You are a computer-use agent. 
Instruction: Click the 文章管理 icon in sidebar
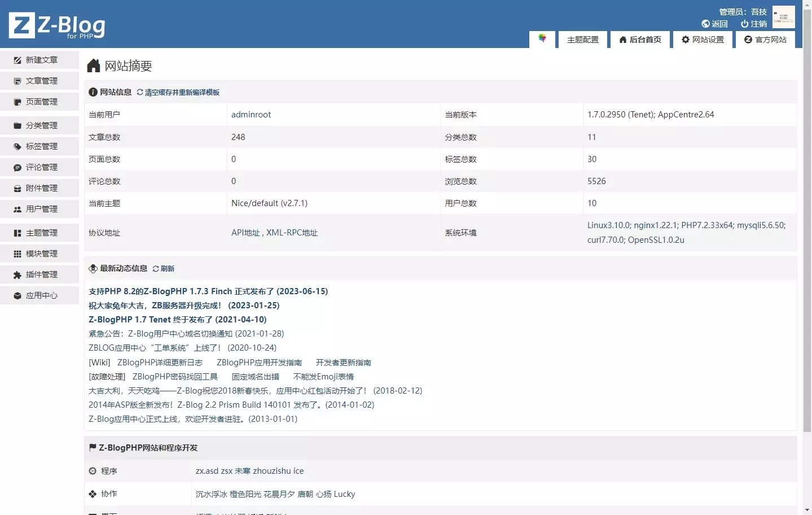pos(17,81)
